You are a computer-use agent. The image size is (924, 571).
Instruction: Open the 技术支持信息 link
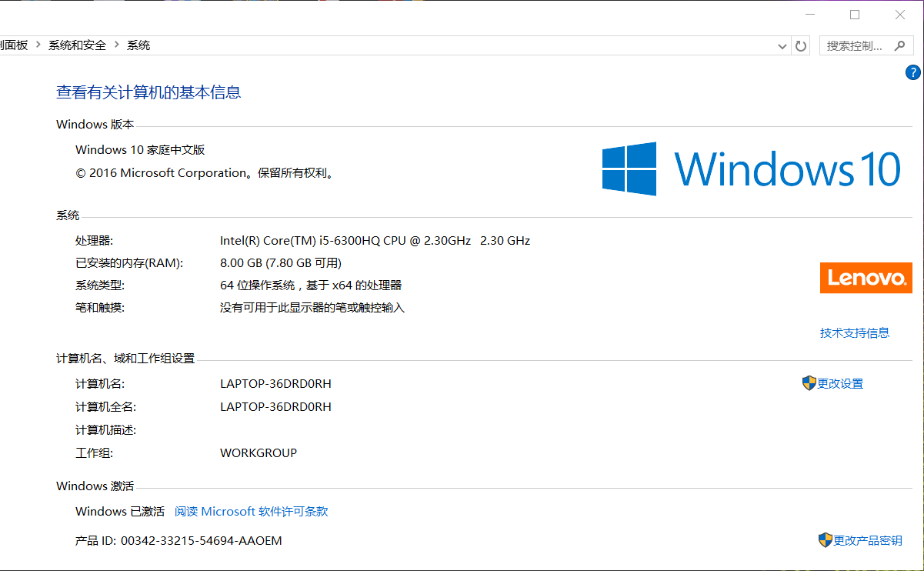click(x=855, y=332)
